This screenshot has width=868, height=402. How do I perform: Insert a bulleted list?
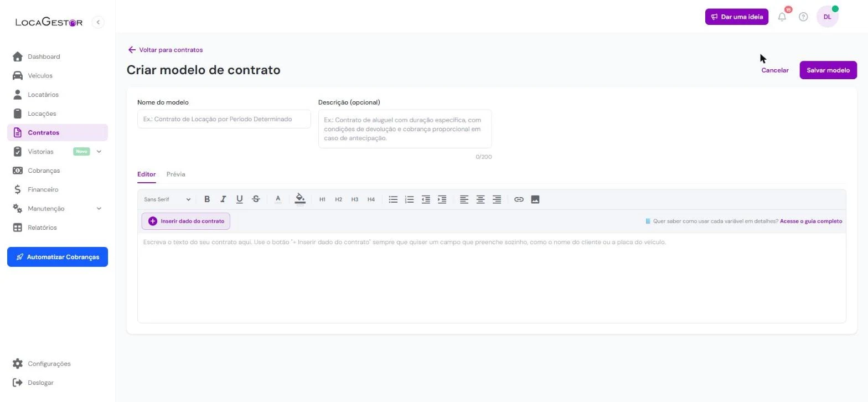393,199
